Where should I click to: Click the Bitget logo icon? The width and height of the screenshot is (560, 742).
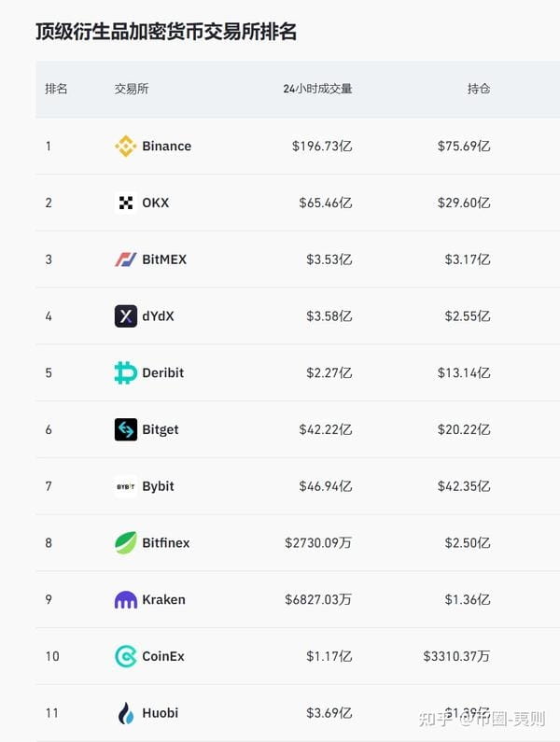[x=125, y=429]
